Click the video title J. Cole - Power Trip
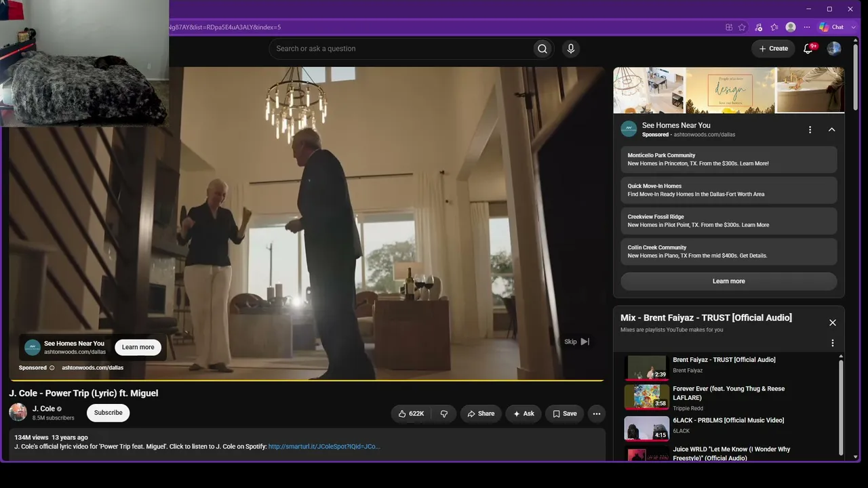This screenshot has height=488, width=868. click(83, 393)
